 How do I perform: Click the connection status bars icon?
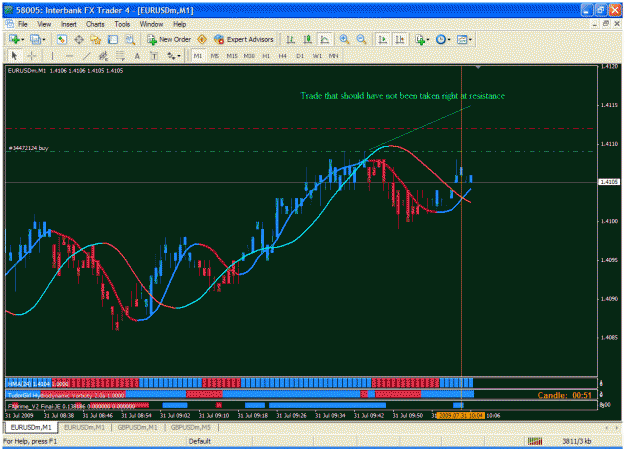tap(535, 441)
